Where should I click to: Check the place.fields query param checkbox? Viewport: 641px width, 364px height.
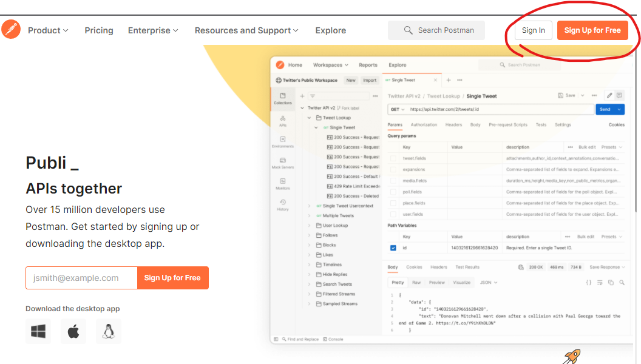pos(393,203)
